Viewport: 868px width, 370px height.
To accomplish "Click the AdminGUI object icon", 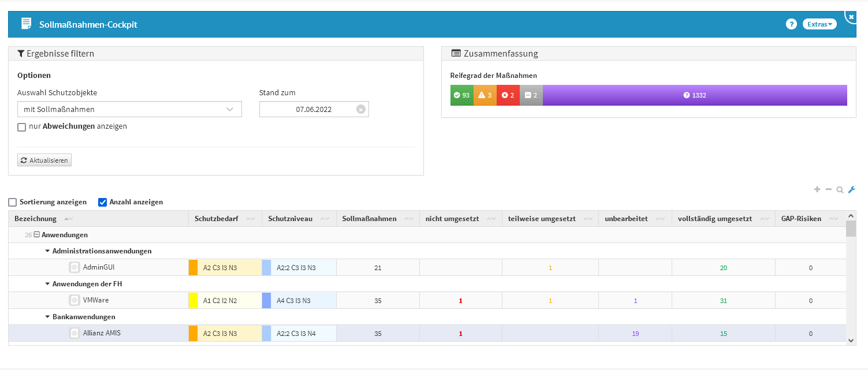I will coord(74,267).
